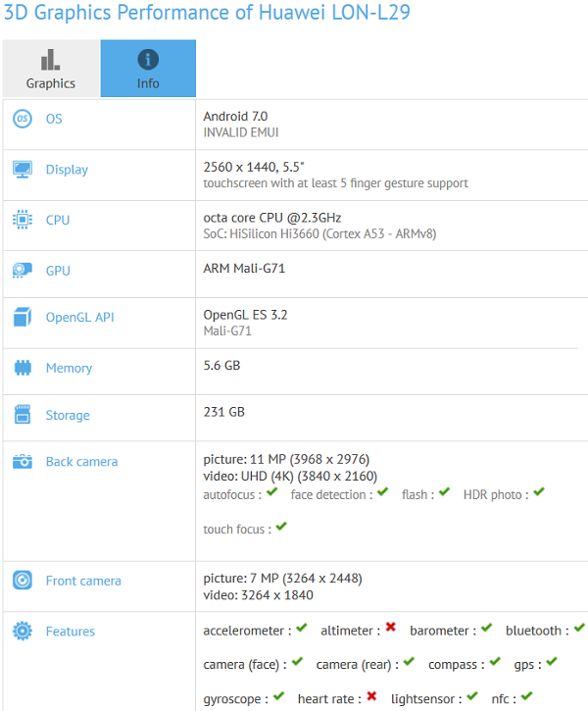
Task: Click the INVALID EMUI text
Action: click(241, 132)
